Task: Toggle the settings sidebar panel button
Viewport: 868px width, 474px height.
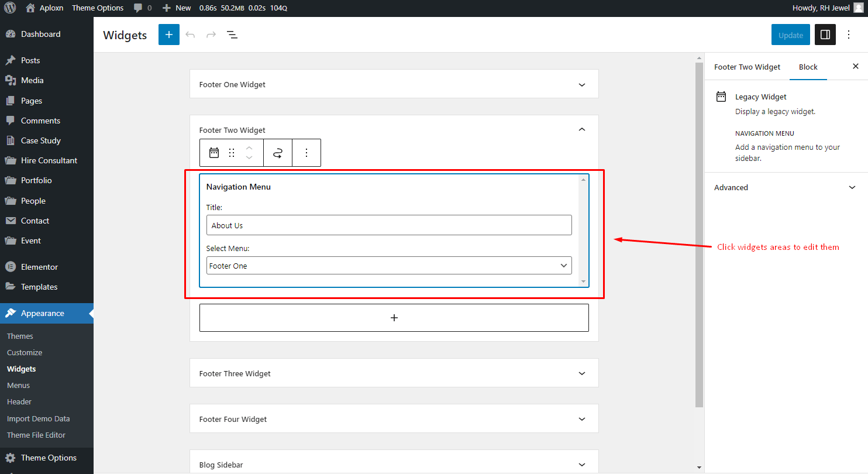Action: (825, 35)
